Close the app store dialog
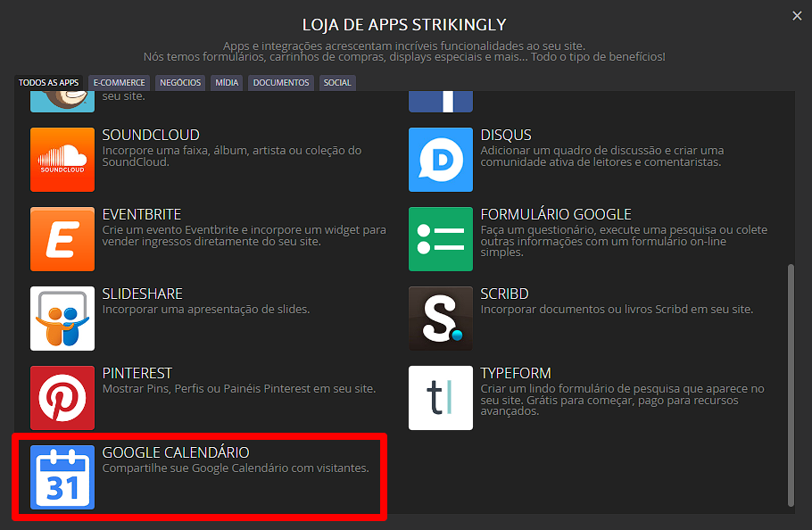 click(797, 15)
